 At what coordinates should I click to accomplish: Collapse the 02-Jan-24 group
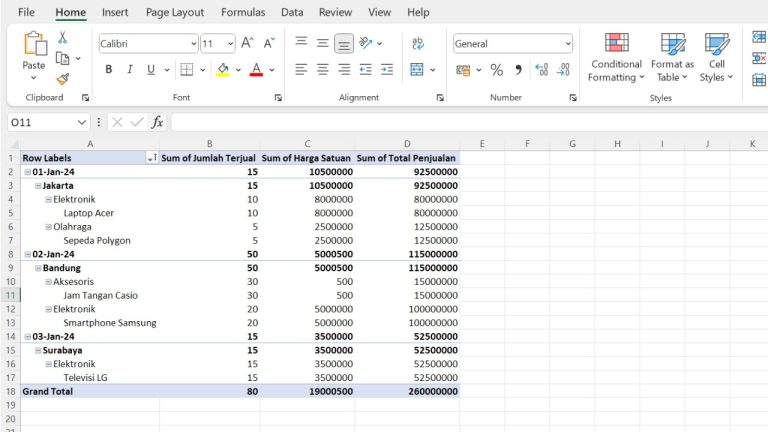(28, 254)
